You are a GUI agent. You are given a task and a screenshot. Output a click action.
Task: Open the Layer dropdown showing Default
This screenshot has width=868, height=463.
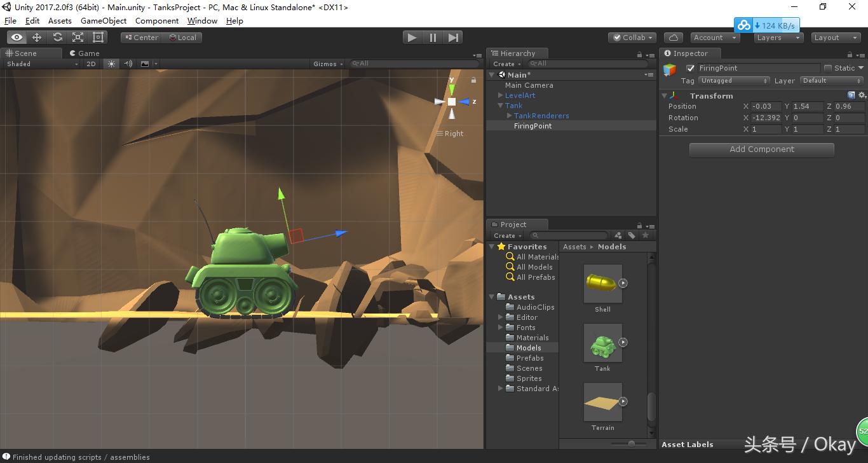tap(831, 81)
